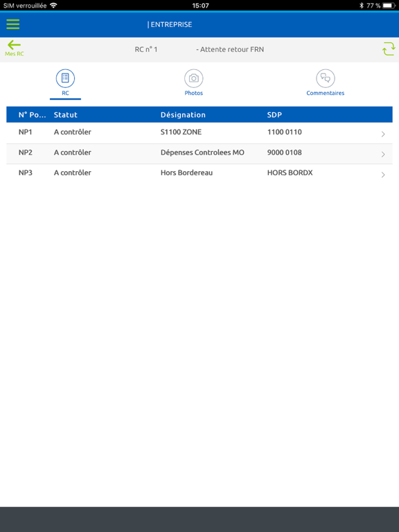The height and width of the screenshot is (532, 399).
Task: Sort by the Désignation column header
Action: 183,115
